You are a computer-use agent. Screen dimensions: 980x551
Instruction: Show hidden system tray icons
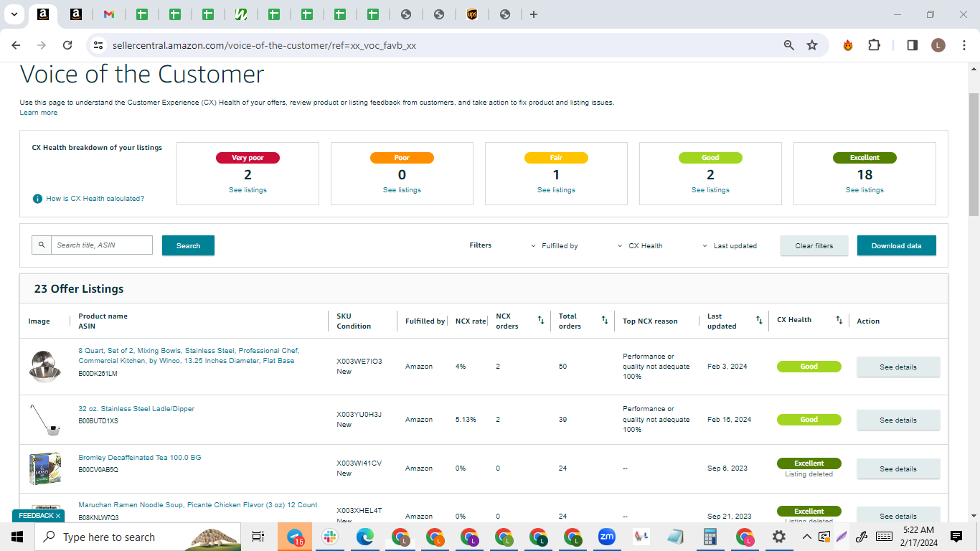click(807, 537)
